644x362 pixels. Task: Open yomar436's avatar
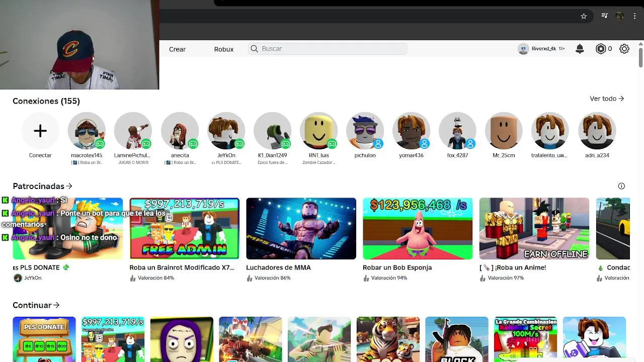(x=411, y=131)
